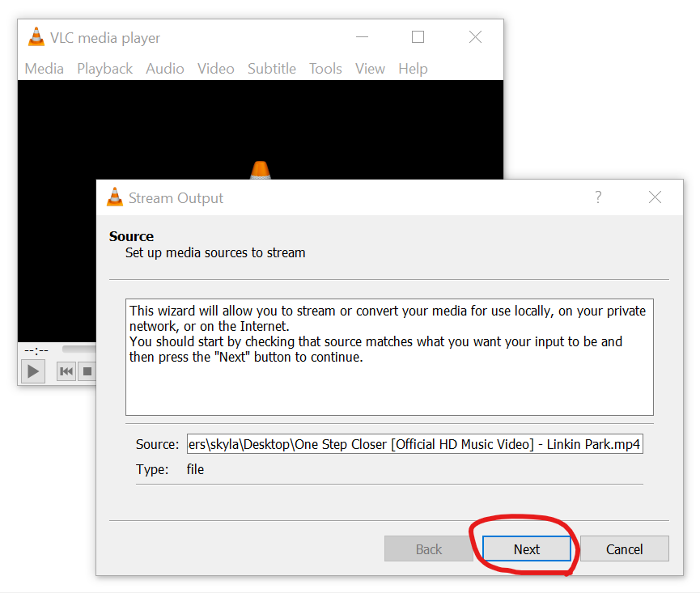Open the Media menu in VLC

click(45, 69)
